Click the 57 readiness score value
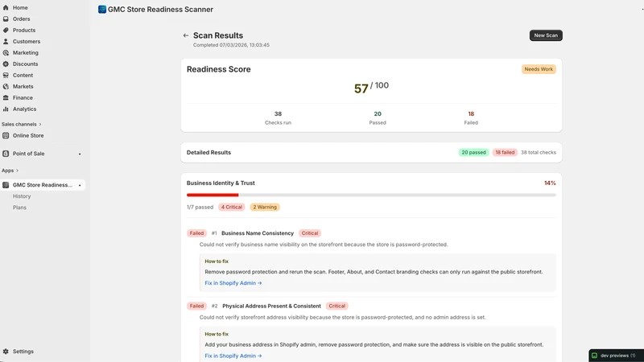 point(361,88)
